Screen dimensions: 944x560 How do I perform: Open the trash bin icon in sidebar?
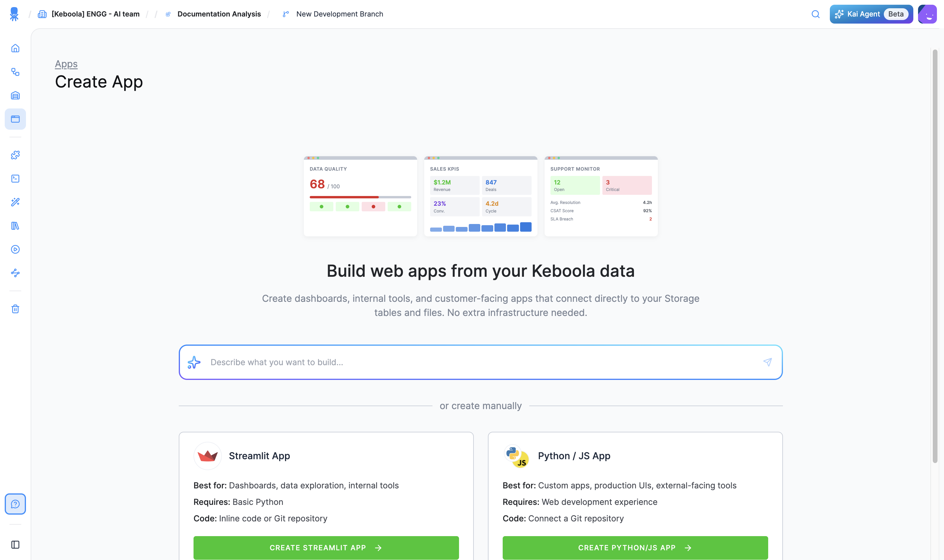(x=15, y=309)
